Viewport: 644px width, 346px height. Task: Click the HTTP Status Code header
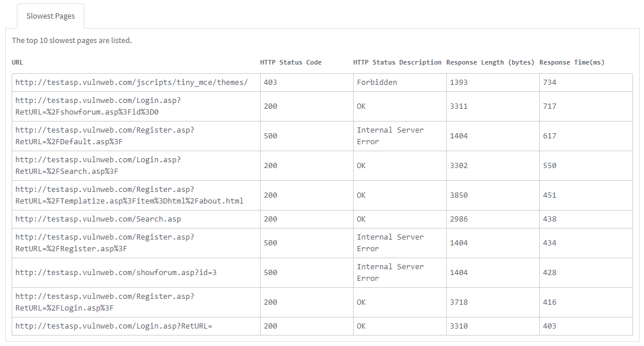[x=290, y=62]
